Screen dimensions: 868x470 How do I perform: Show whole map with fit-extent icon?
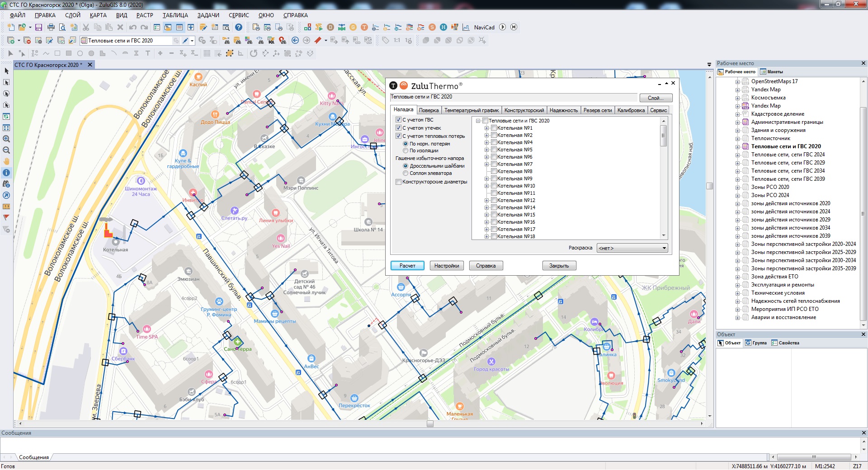[x=6, y=127]
